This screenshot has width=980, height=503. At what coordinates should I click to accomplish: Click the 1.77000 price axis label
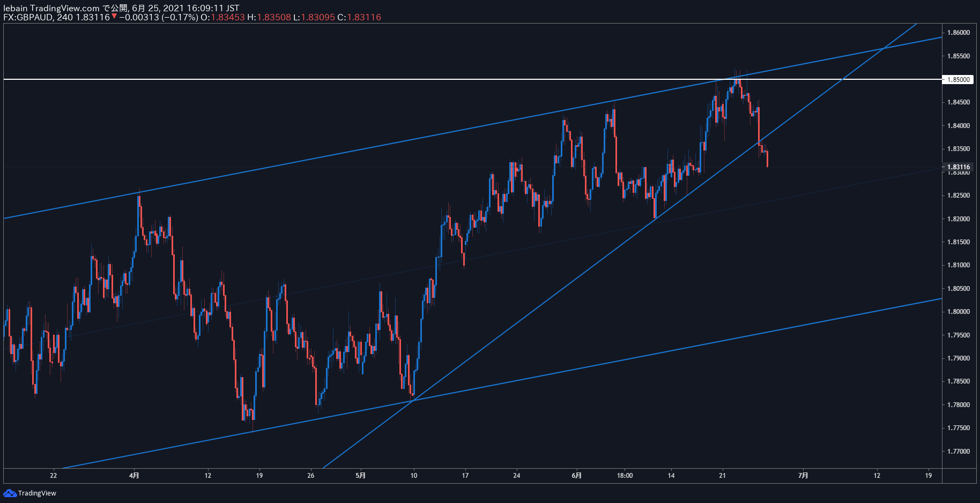tap(958, 452)
